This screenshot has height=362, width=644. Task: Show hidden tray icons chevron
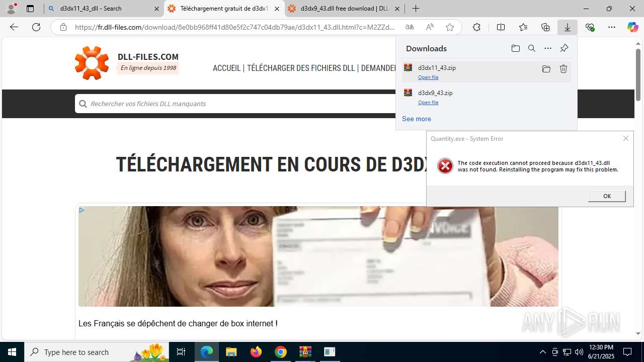tap(542, 352)
